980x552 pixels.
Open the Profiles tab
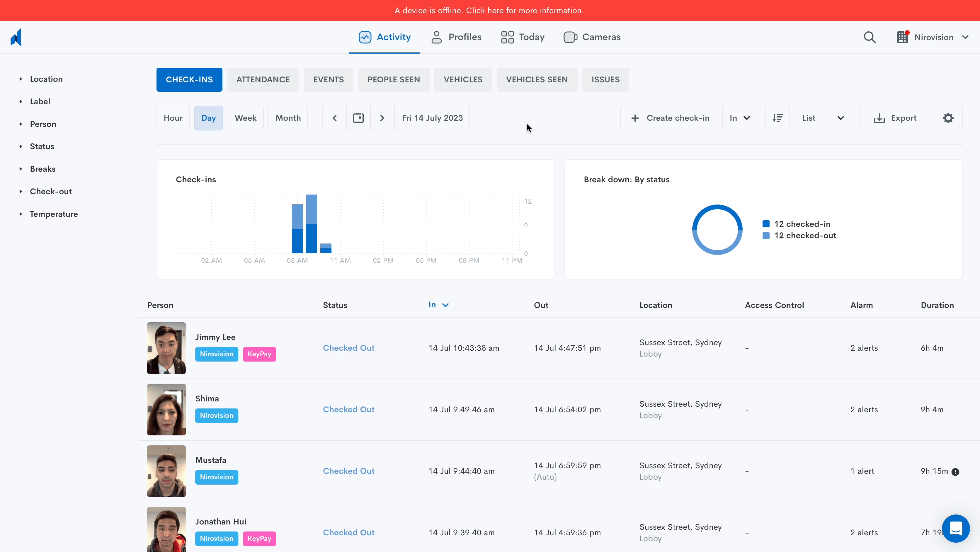coord(456,37)
